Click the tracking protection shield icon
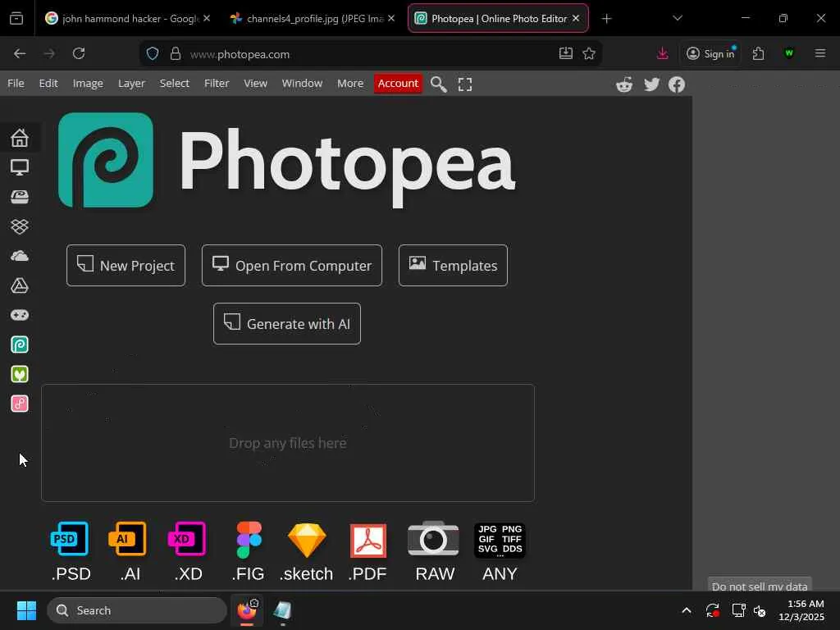The width and height of the screenshot is (840, 630). pos(153,53)
